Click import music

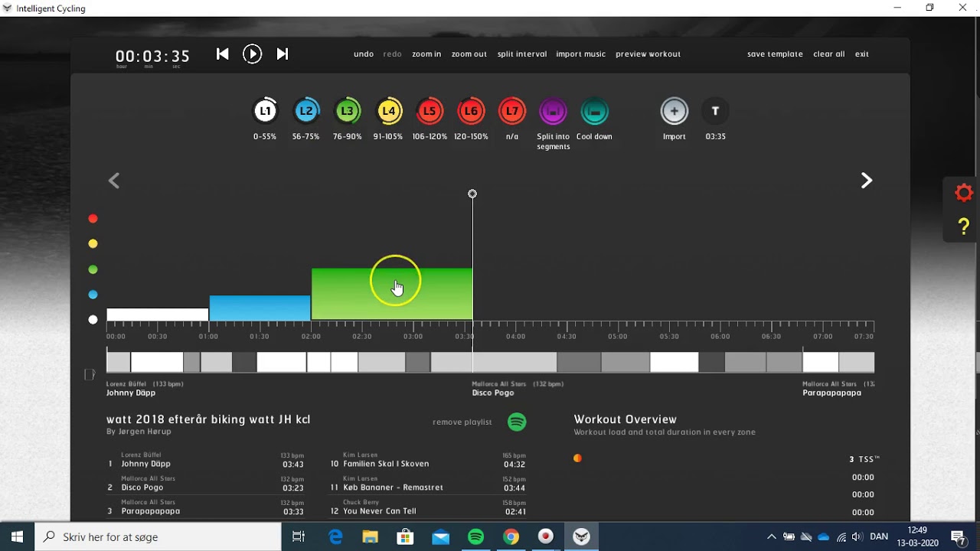point(580,54)
